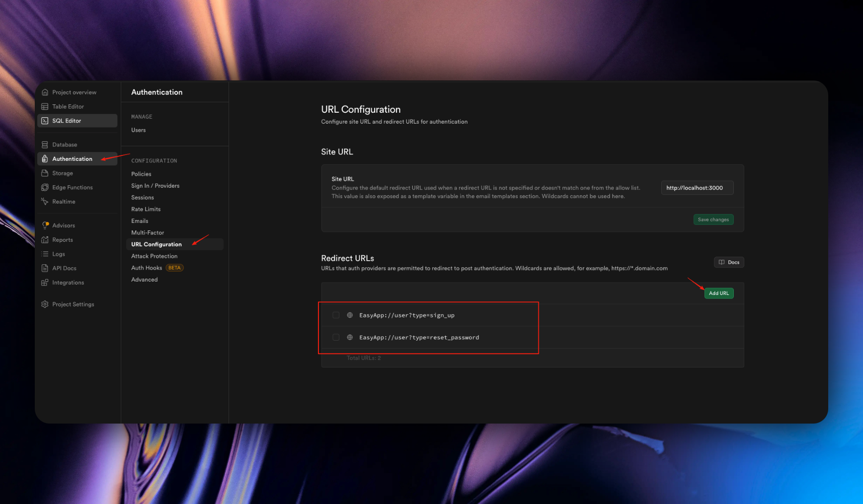The image size is (863, 504).
Task: Open the Docs link for Redirect URLs
Action: coord(728,262)
